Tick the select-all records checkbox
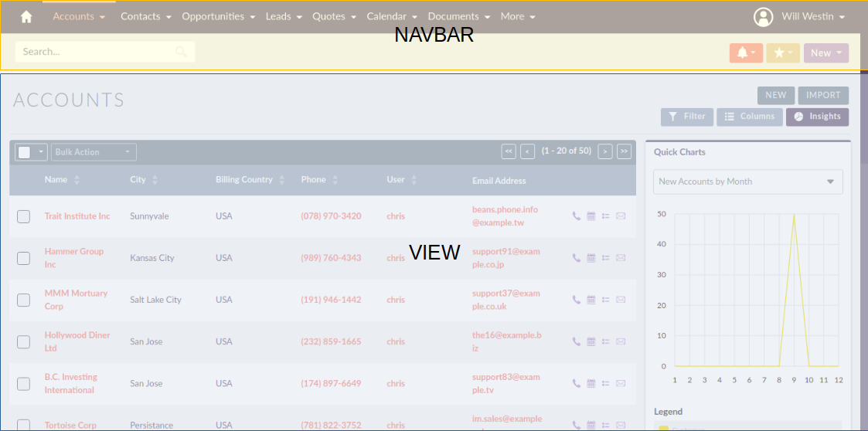Image resolution: width=868 pixels, height=431 pixels. (x=24, y=152)
